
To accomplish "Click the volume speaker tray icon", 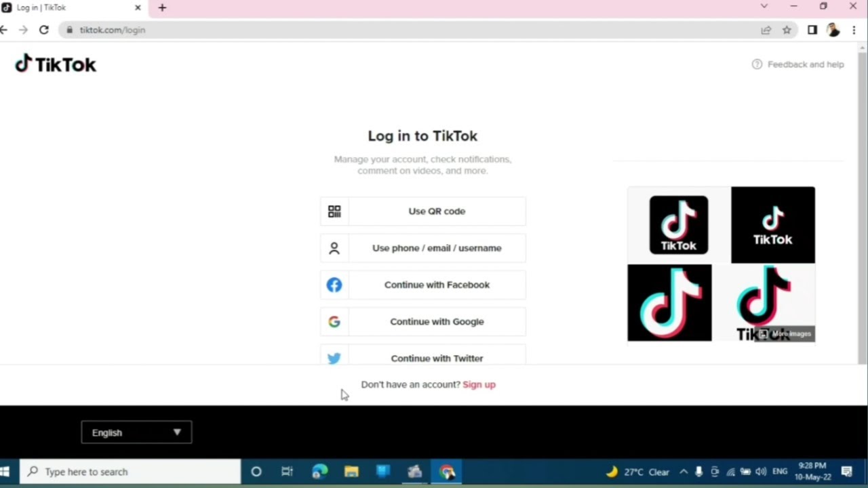I will 761,472.
